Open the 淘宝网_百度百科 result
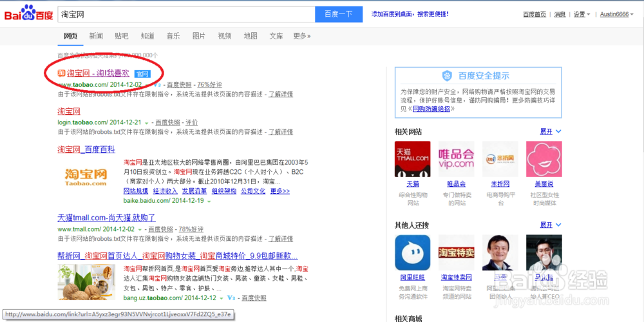The height and width of the screenshot is (322, 644). (86, 149)
